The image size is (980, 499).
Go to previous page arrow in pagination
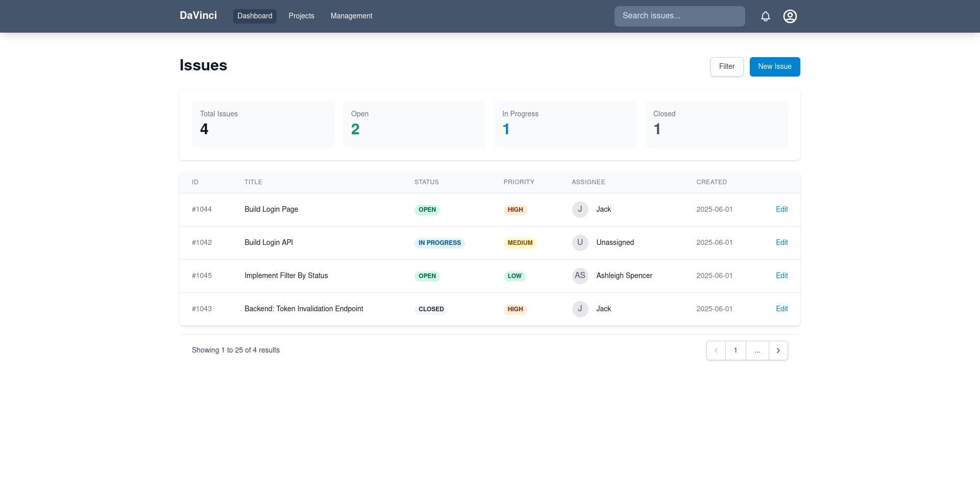pyautogui.click(x=716, y=351)
